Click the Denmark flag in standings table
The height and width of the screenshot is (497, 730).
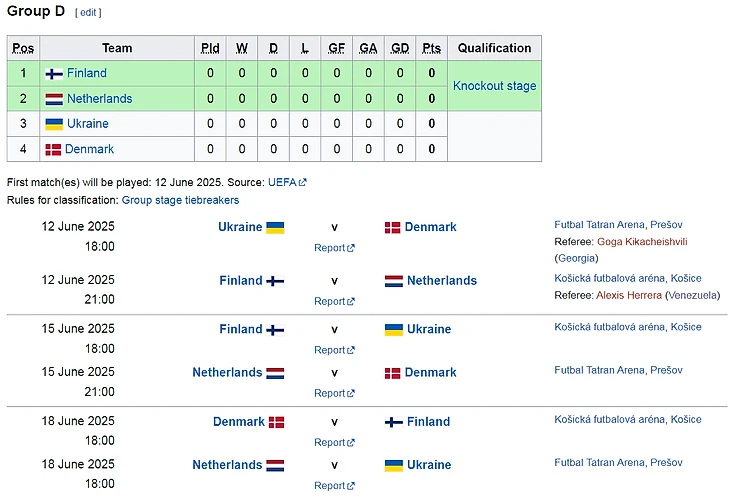(x=54, y=150)
